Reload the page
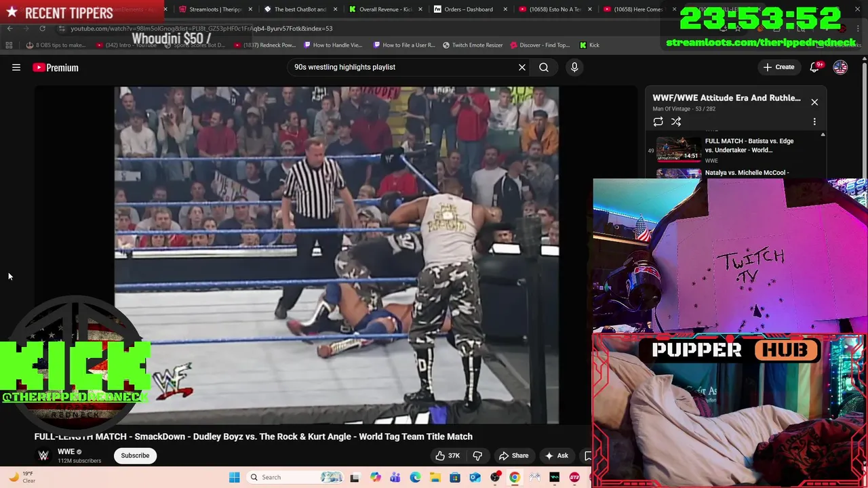The width and height of the screenshot is (868, 488). point(42,28)
